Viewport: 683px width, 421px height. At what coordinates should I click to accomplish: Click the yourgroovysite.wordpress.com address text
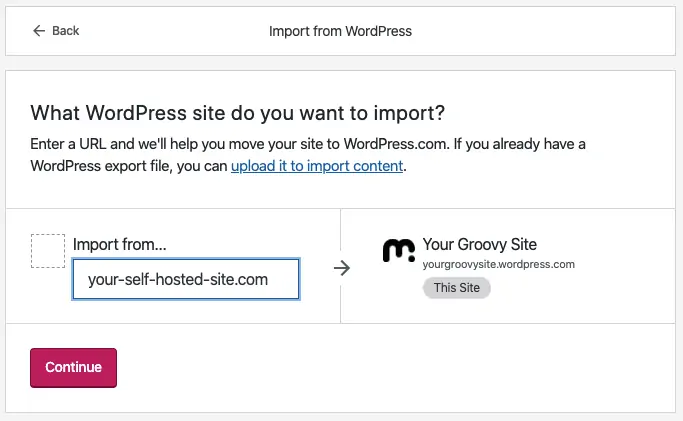(498, 265)
